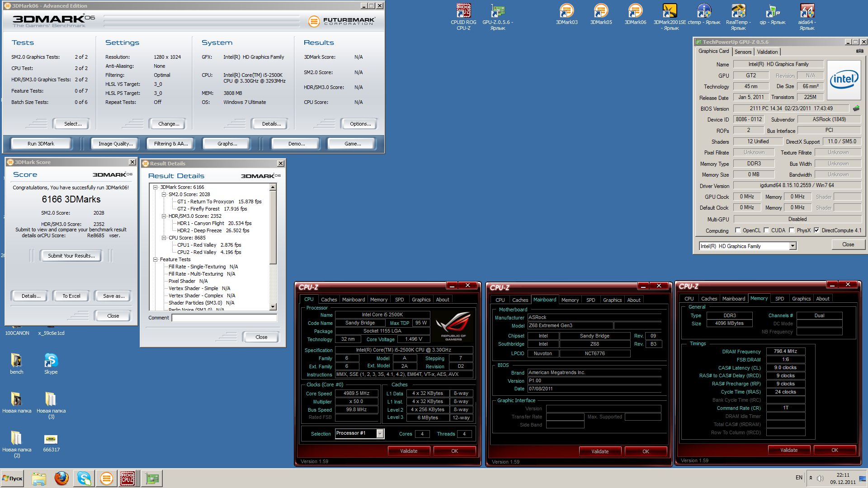Toggle DirectCompute 4.1 checkbox
The width and height of the screenshot is (868, 488).
tap(816, 230)
